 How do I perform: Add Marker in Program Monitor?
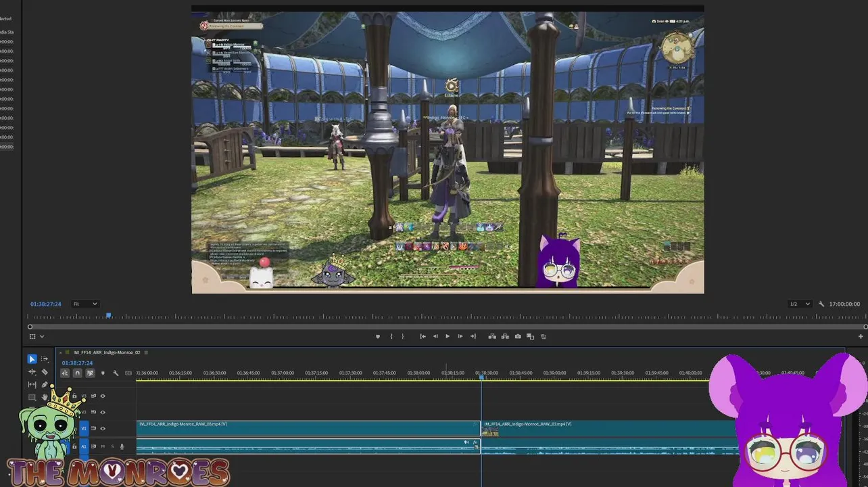click(377, 336)
